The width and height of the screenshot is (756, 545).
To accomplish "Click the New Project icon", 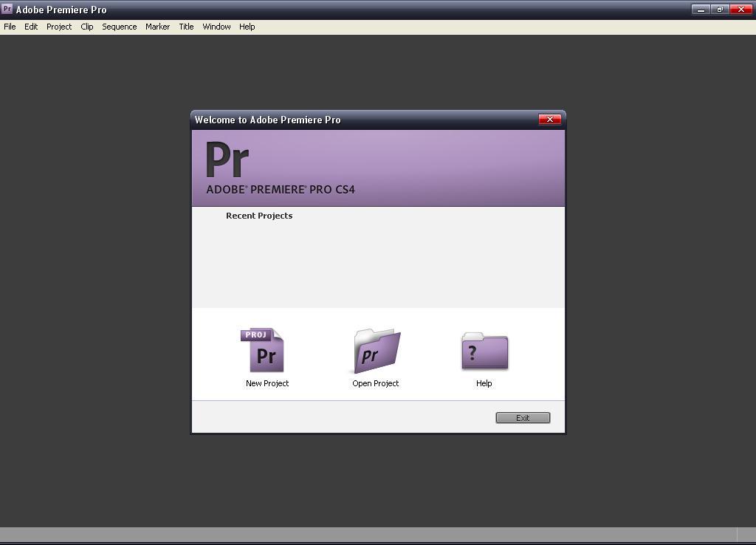I will click(264, 351).
